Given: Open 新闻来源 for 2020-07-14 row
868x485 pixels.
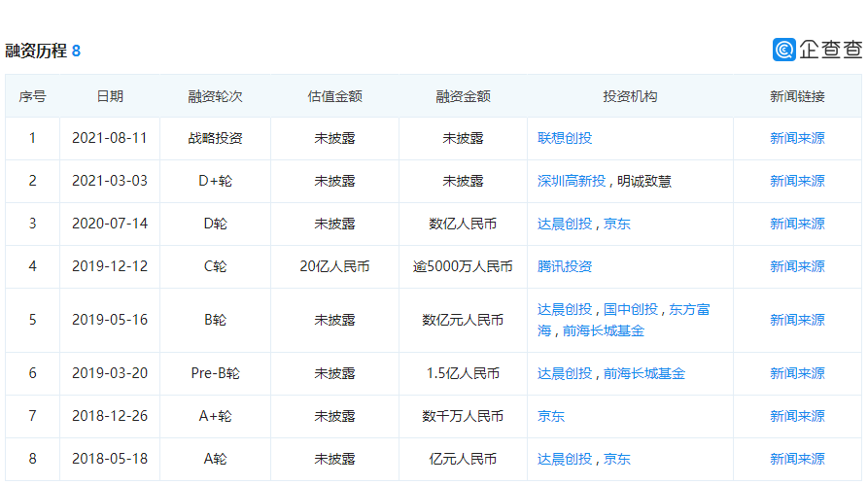Looking at the screenshot, I should 797,224.
